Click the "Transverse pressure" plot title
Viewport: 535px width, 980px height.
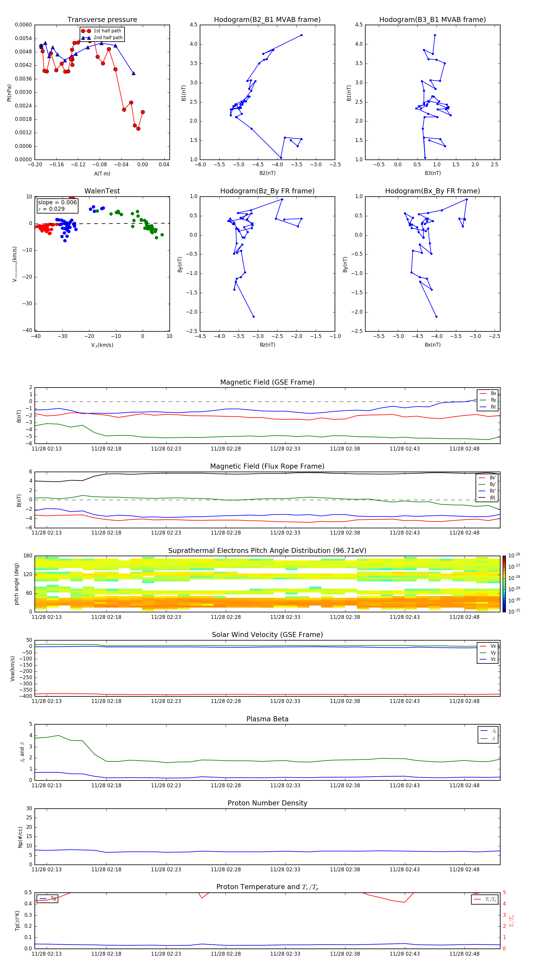pyautogui.click(x=102, y=20)
